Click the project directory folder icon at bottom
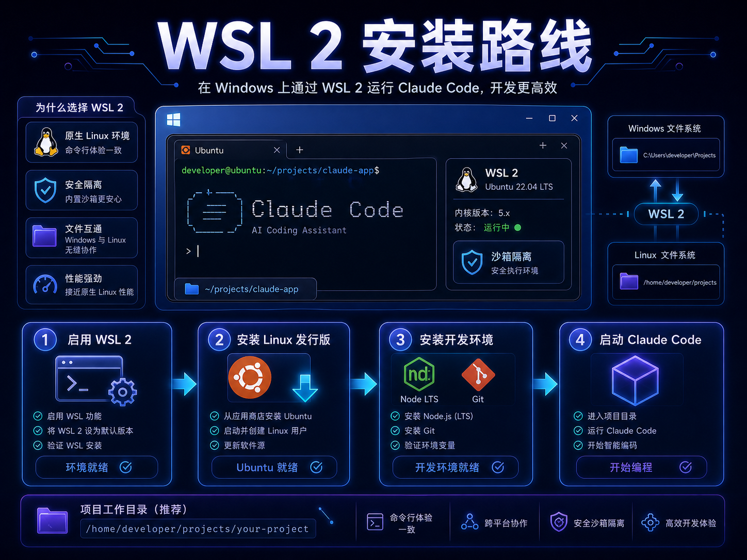747x560 pixels. coord(53,520)
